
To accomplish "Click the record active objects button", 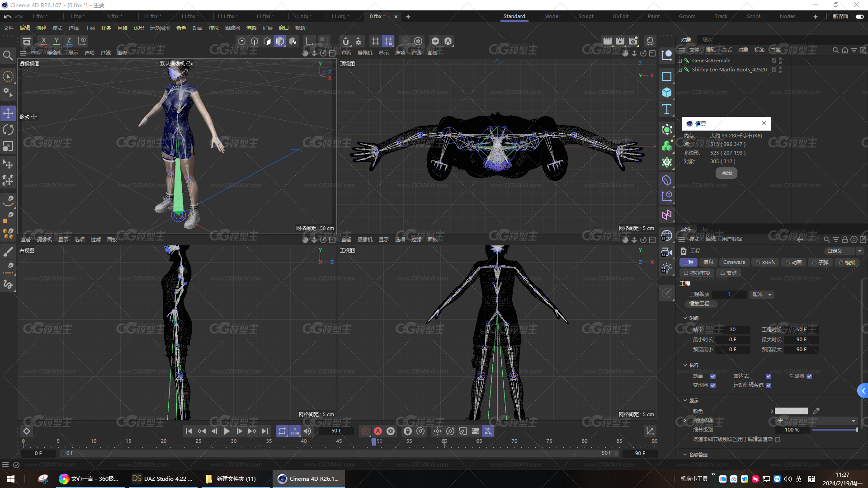I will [x=365, y=431].
